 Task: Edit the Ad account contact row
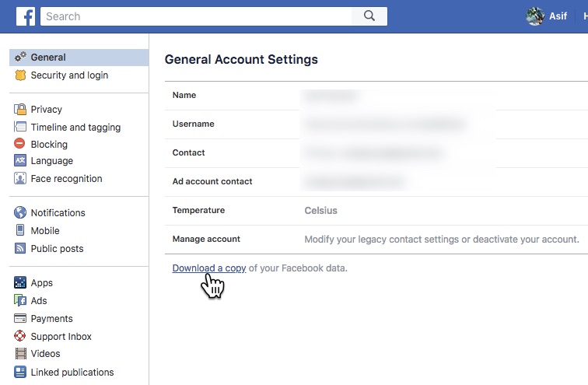coord(376,182)
